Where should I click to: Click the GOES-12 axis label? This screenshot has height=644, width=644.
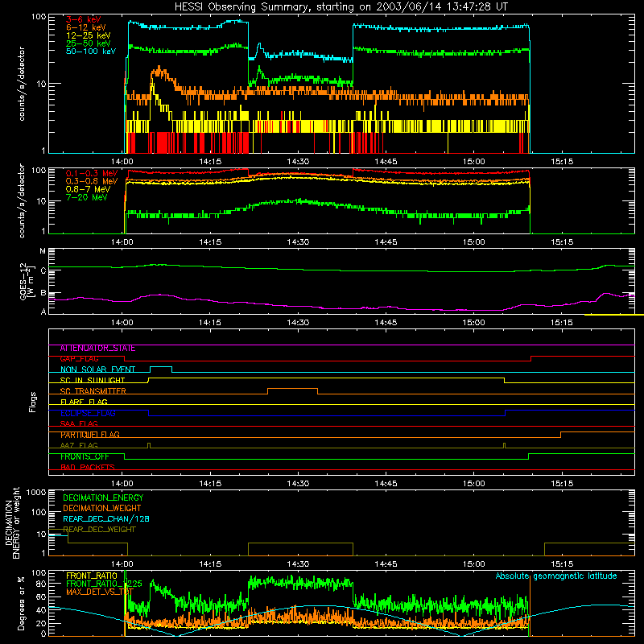[x=27, y=282]
